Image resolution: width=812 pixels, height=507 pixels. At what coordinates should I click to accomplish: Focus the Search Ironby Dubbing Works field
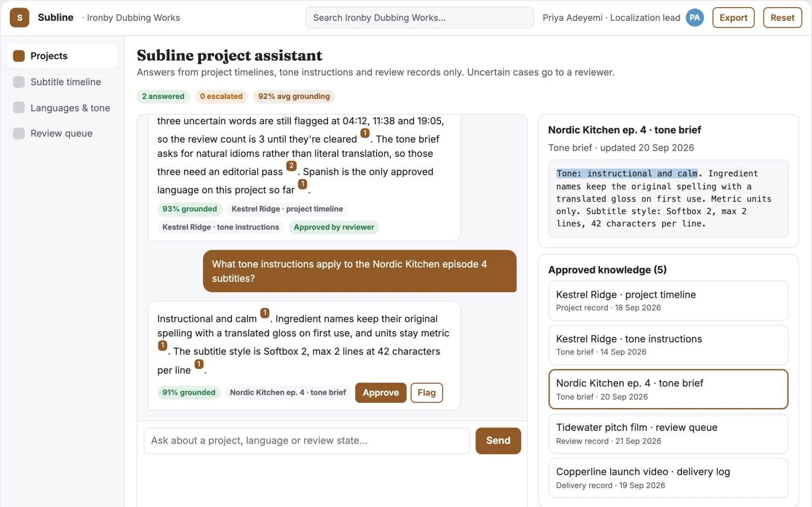coord(419,18)
